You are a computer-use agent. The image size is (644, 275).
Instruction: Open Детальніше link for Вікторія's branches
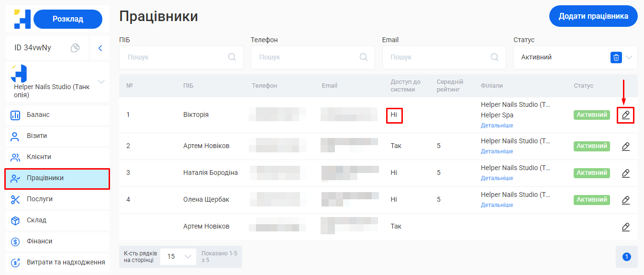pos(497,126)
